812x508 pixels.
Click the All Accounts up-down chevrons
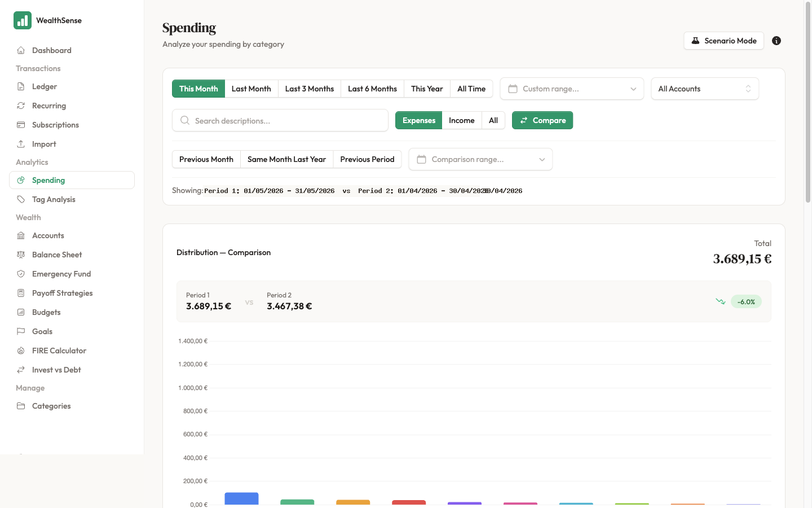click(748, 89)
